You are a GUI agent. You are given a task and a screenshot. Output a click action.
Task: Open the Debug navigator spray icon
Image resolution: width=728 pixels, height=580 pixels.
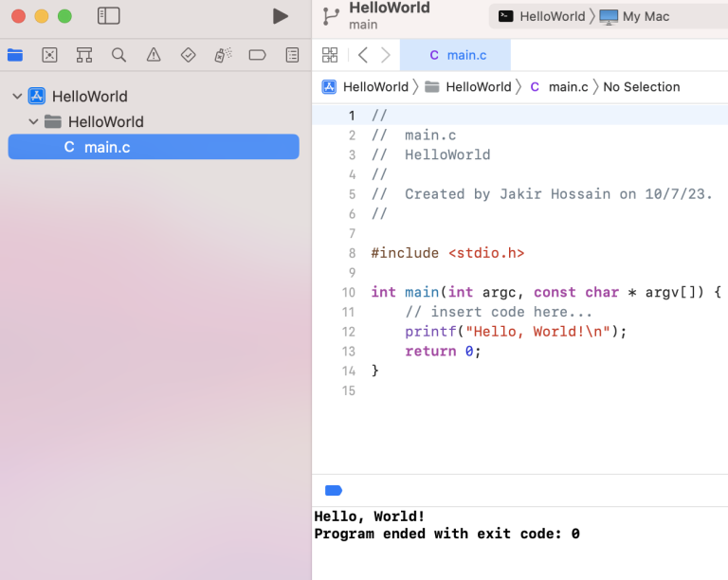click(x=223, y=55)
